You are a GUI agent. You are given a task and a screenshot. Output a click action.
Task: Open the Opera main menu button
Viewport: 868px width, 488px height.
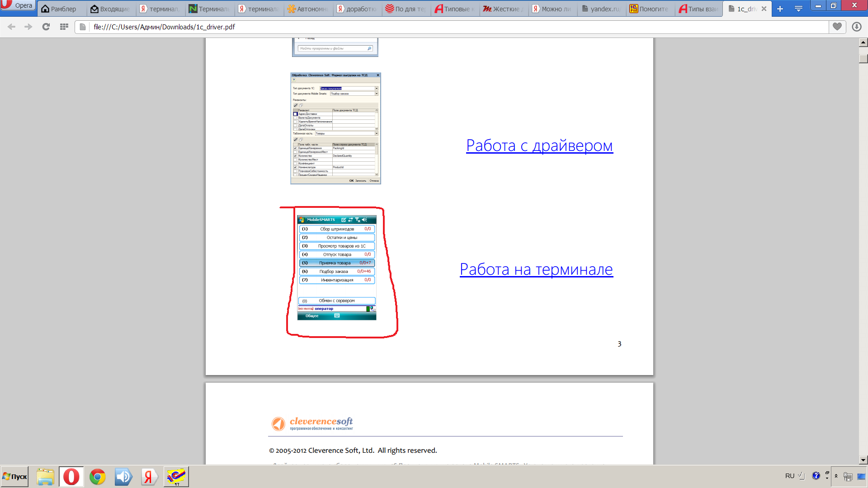[18, 6]
